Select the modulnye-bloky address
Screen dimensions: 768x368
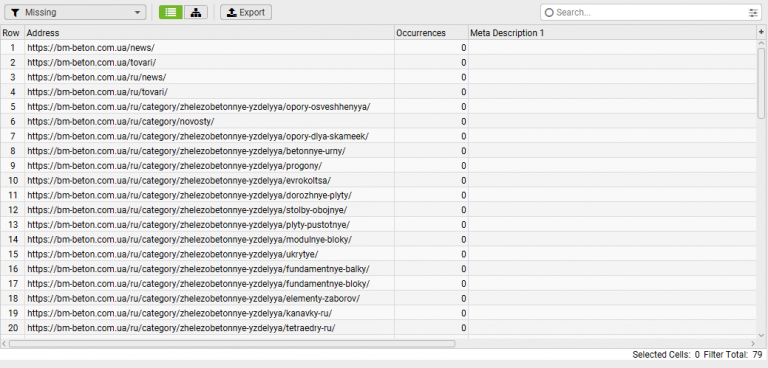pos(190,239)
